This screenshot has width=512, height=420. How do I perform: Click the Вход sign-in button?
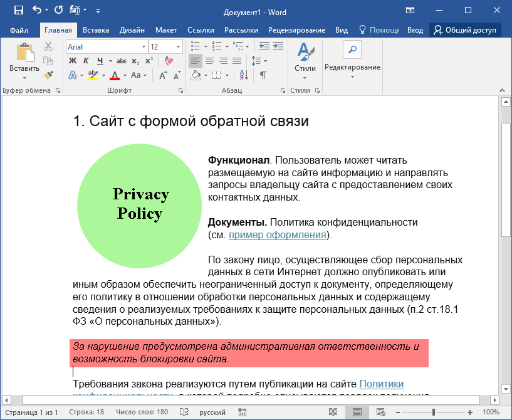pos(415,30)
